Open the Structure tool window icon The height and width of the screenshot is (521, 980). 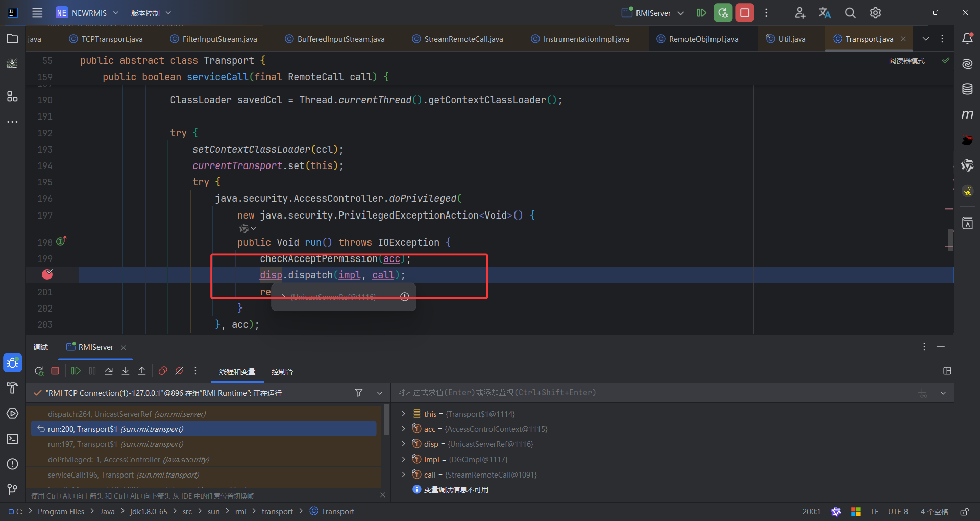click(x=12, y=96)
